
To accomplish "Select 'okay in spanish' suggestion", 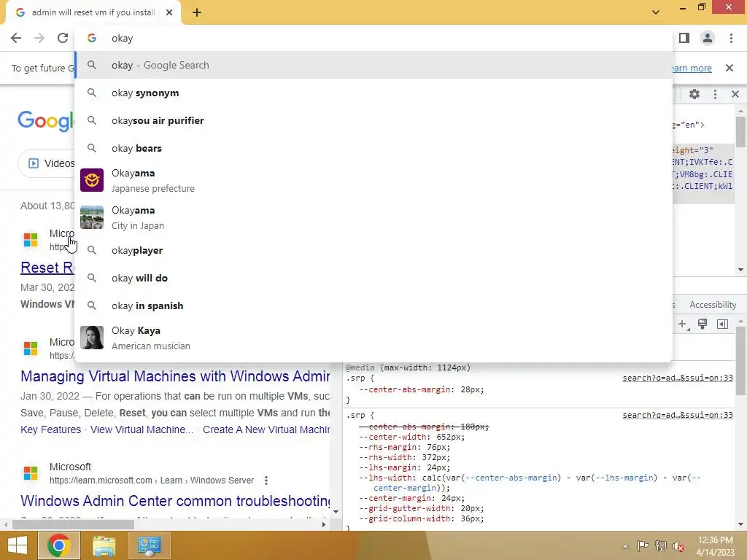I will click(x=373, y=306).
